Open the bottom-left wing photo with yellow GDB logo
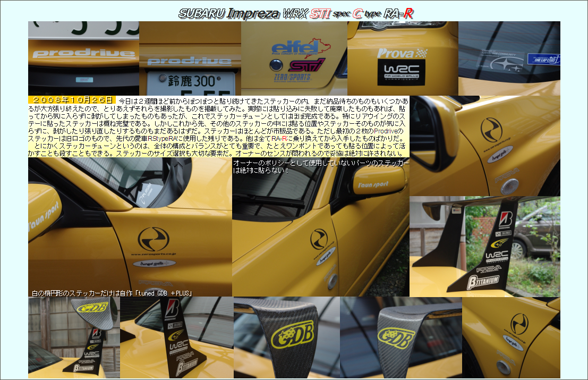Viewport: 588px width, 380px height. coord(74,337)
